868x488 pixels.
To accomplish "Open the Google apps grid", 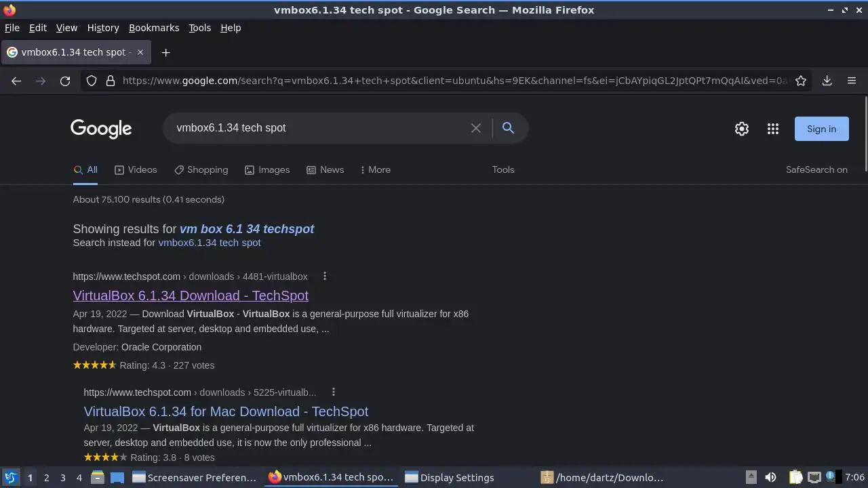I will 773,129.
